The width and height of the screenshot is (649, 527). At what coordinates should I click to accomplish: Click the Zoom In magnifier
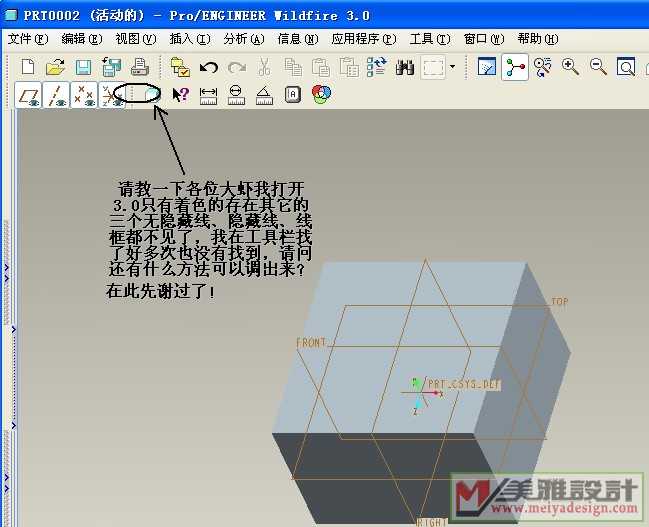(570, 67)
